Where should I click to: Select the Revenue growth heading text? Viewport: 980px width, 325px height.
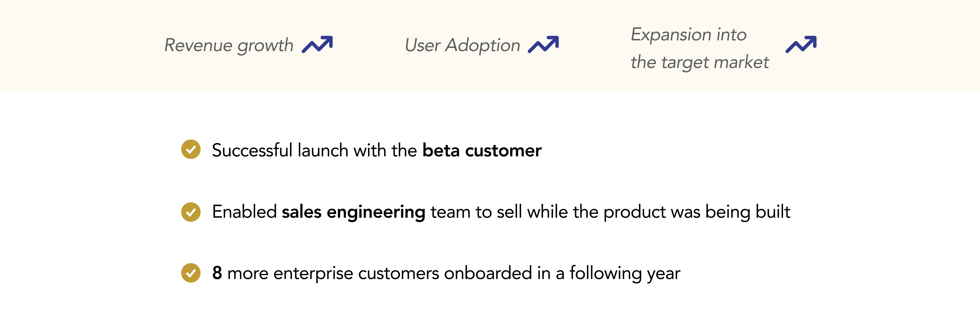(229, 46)
